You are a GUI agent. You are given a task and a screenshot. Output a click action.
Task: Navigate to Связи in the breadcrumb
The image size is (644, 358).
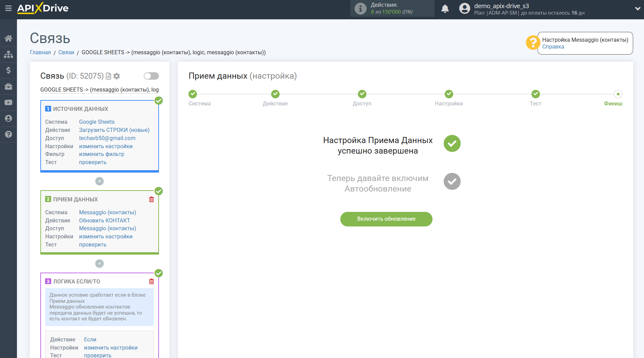[66, 52]
